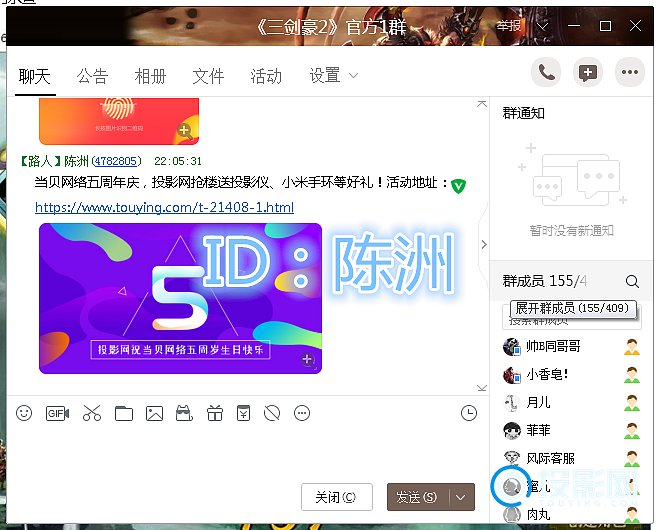This screenshot has height=530, width=660.
Task: Click the owner badge beside 帅B同哥哥
Action: pos(632,347)
